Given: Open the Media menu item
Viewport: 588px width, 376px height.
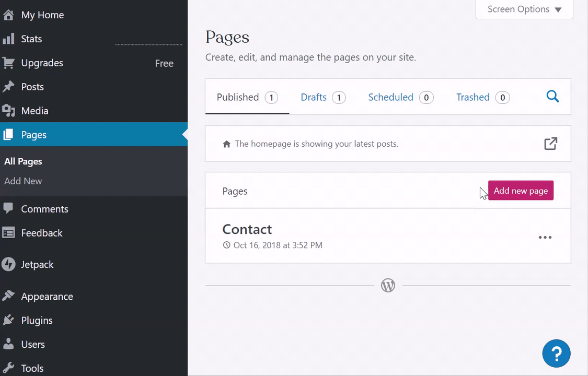Looking at the screenshot, I should 94,111.
